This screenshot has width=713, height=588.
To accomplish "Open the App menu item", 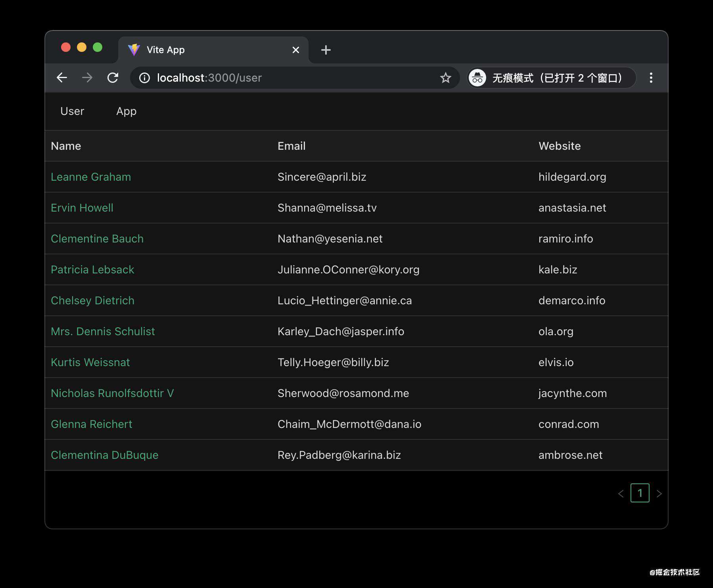I will (126, 112).
